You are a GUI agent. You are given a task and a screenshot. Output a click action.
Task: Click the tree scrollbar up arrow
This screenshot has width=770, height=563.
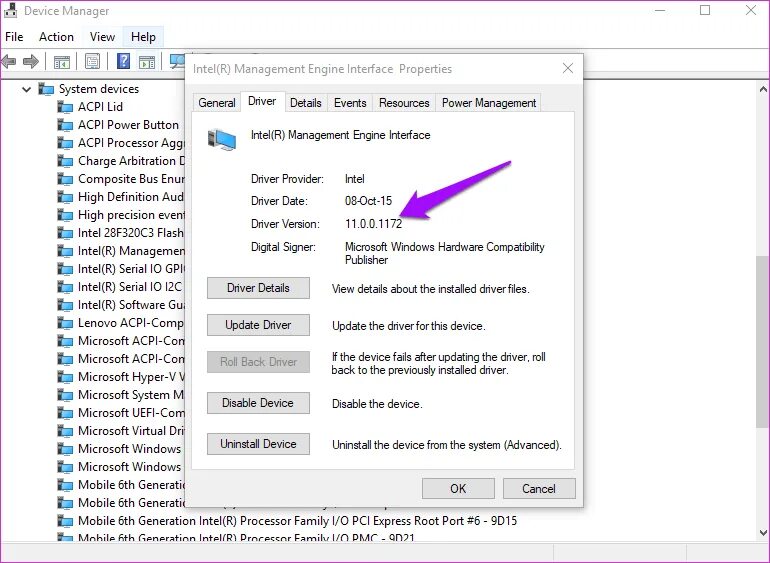(x=763, y=89)
